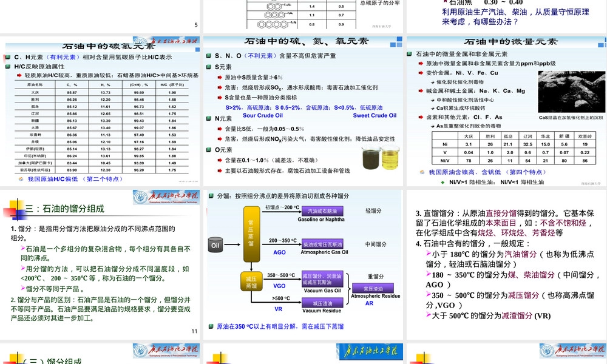Select the slide titled 石油中的微量元素
Image resolution: width=607 pixels, height=364 pixels.
(x=507, y=112)
